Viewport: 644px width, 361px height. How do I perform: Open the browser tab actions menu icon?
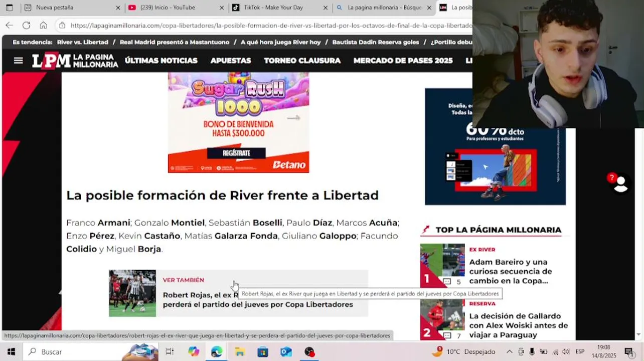tap(9, 8)
